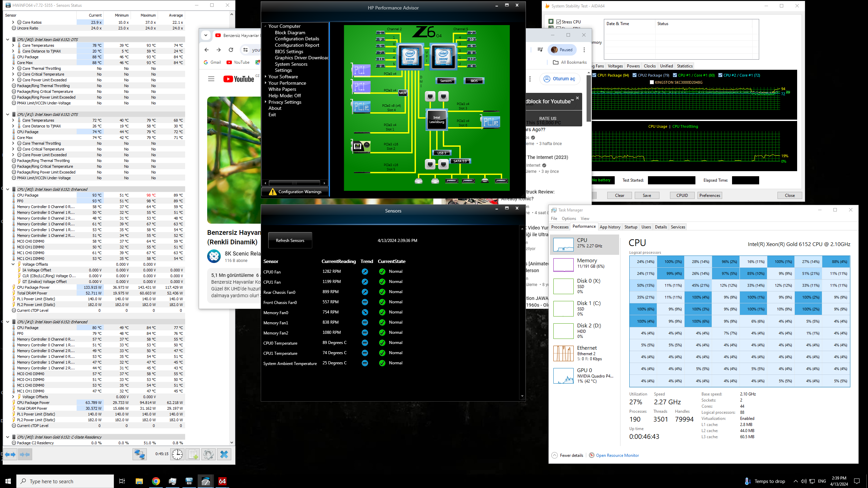Expand Your Software in HP Performance Advisor

pyautogui.click(x=265, y=77)
